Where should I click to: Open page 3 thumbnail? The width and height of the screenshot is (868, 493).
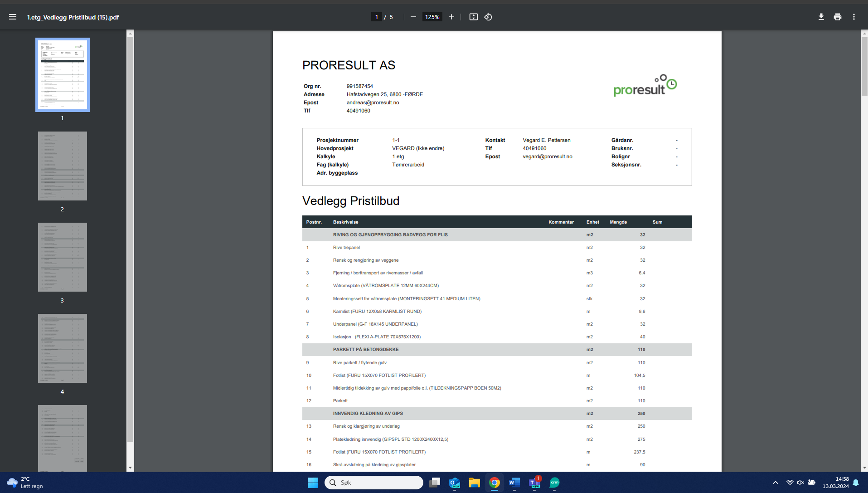(63, 257)
